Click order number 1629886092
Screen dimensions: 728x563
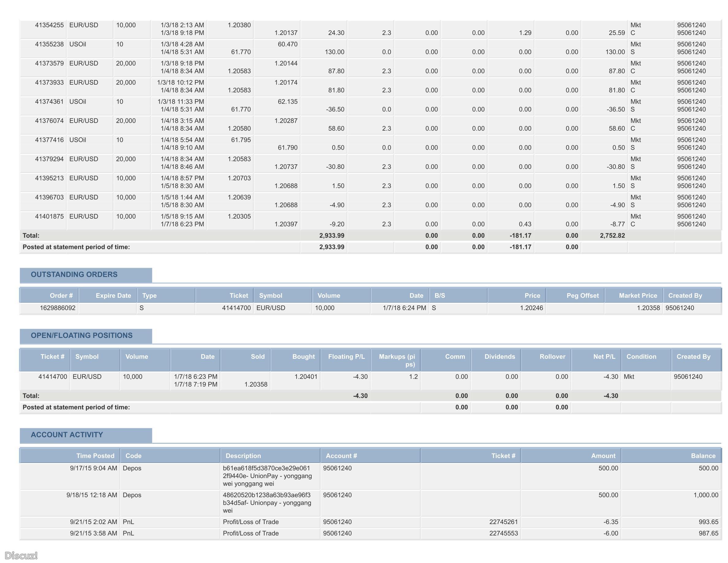click(x=58, y=308)
